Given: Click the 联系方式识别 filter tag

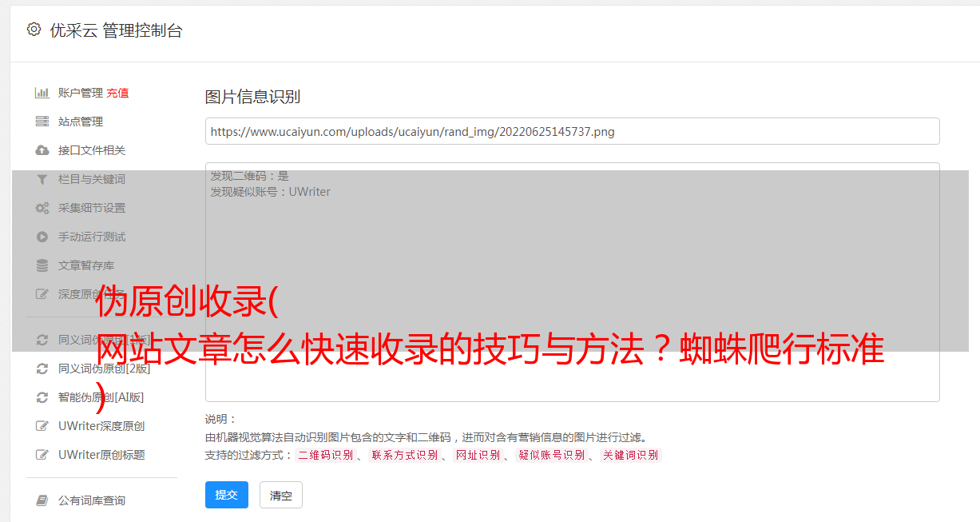Looking at the screenshot, I should click(x=404, y=455).
